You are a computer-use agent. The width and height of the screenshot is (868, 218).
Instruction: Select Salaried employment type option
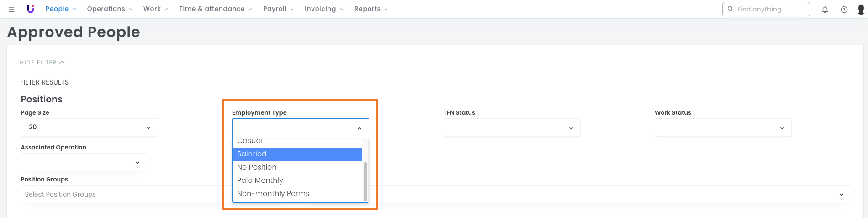297,154
